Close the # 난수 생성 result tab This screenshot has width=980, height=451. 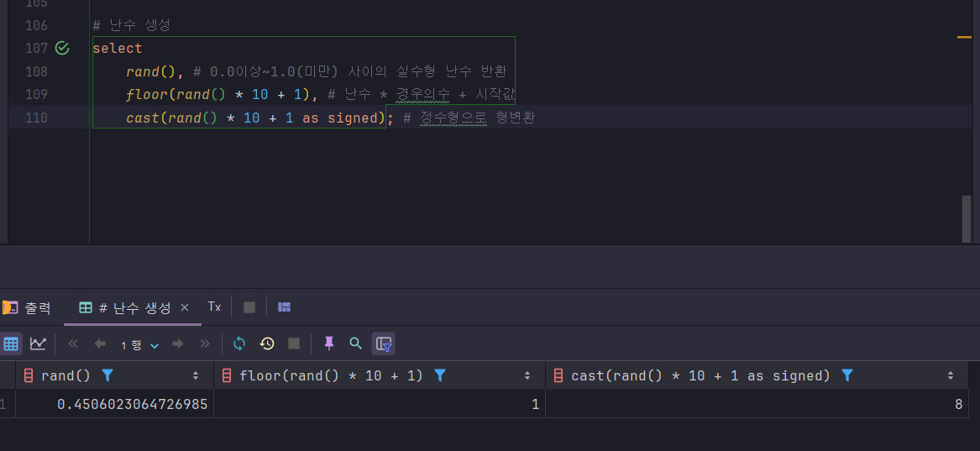tap(185, 307)
